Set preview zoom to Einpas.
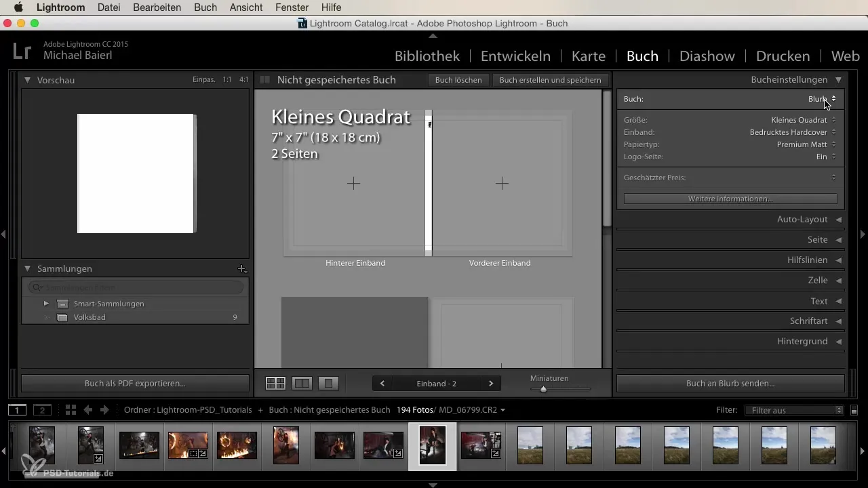The height and width of the screenshot is (488, 868). tap(203, 80)
